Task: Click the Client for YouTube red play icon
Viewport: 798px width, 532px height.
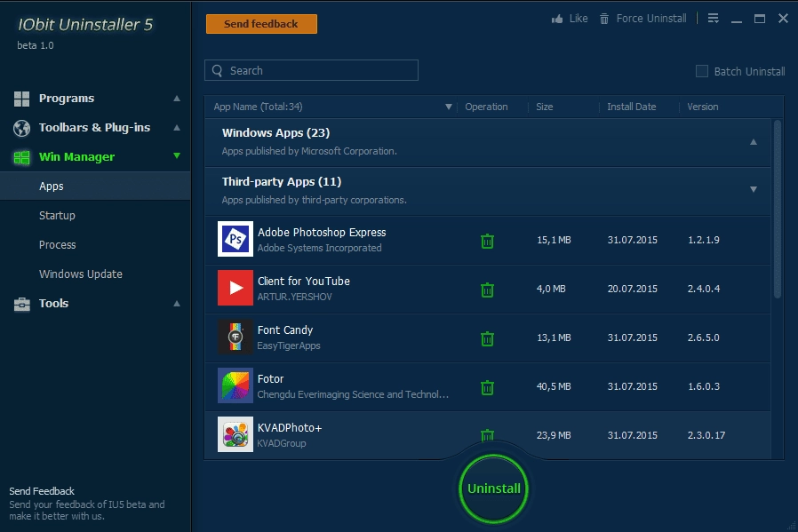Action: click(x=235, y=288)
